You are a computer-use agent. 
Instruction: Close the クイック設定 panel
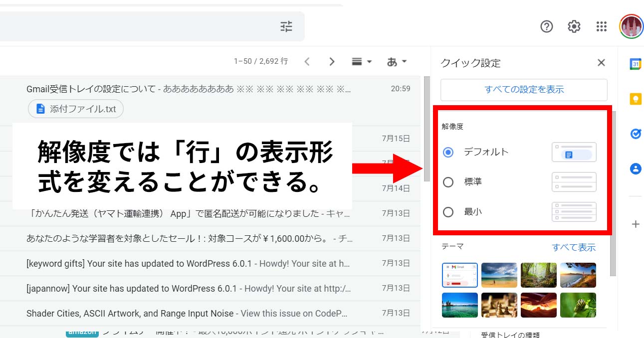coord(601,63)
